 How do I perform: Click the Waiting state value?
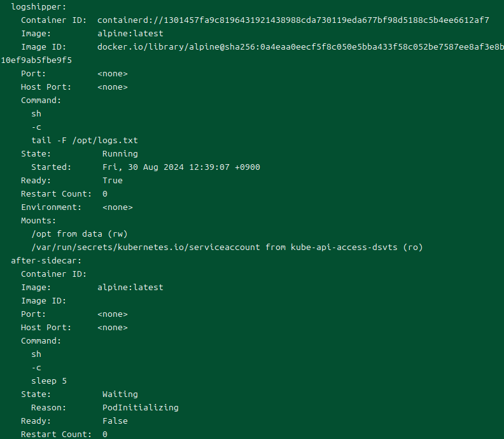coord(120,394)
